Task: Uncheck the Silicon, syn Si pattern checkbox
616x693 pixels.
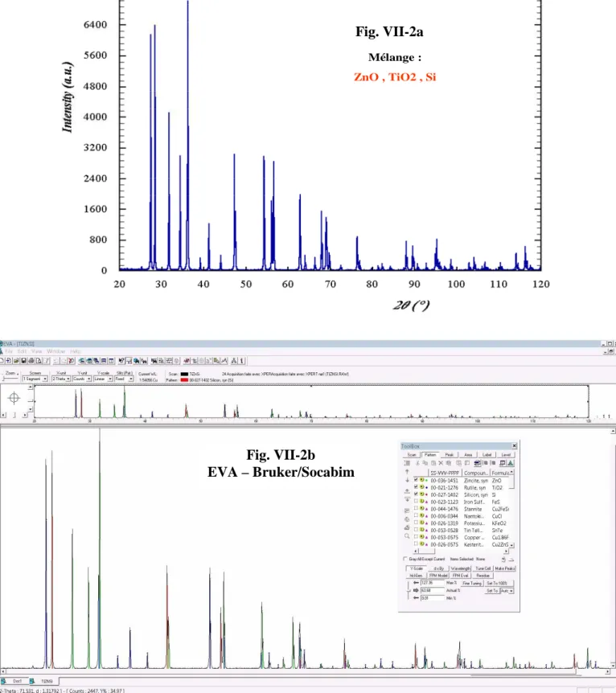Action: coord(416,494)
